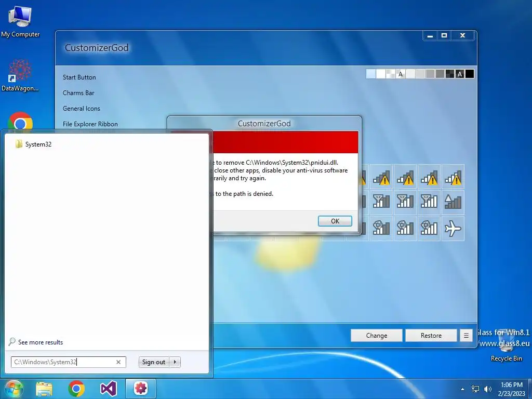Select globe signal icon with weakest strength
532x399 pixels.
click(x=381, y=228)
